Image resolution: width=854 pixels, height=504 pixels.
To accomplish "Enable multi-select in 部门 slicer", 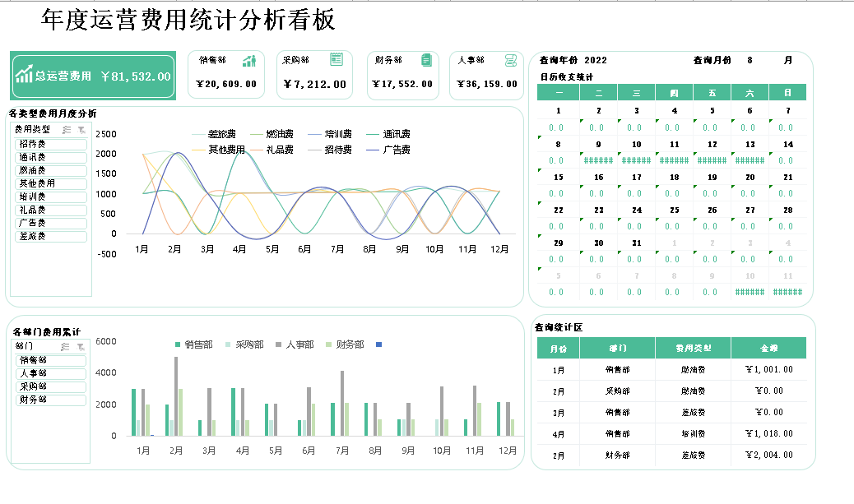I will click(67, 346).
